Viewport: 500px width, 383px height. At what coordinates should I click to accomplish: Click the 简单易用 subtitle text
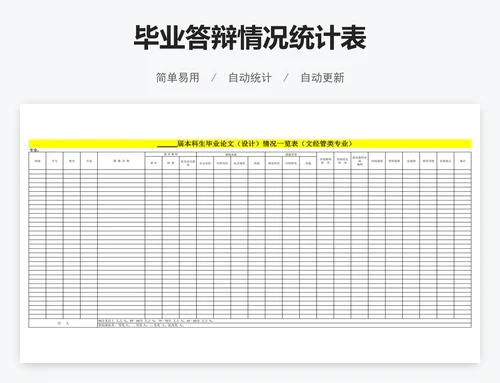click(x=178, y=78)
